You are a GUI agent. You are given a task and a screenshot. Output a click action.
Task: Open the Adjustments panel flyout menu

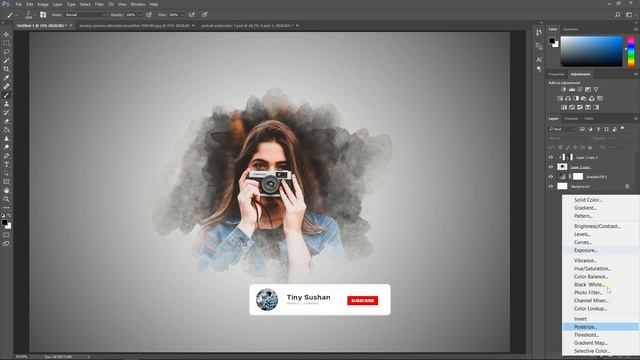636,74
